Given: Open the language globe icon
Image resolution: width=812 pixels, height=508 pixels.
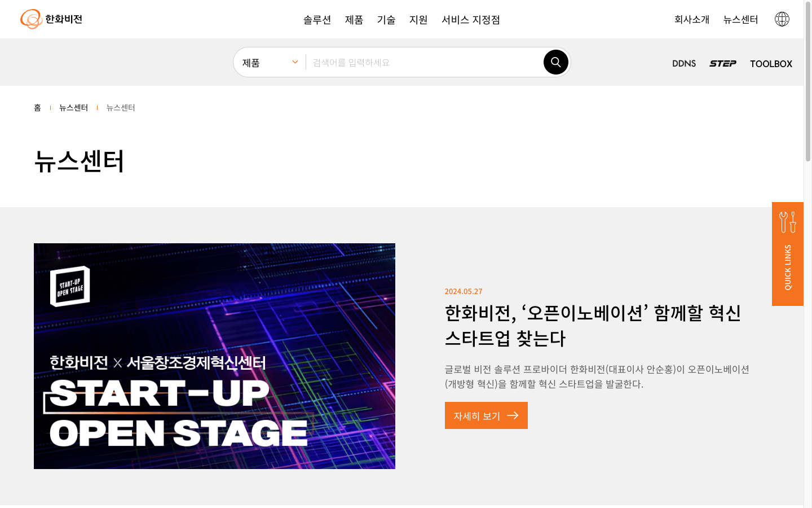Looking at the screenshot, I should [782, 19].
